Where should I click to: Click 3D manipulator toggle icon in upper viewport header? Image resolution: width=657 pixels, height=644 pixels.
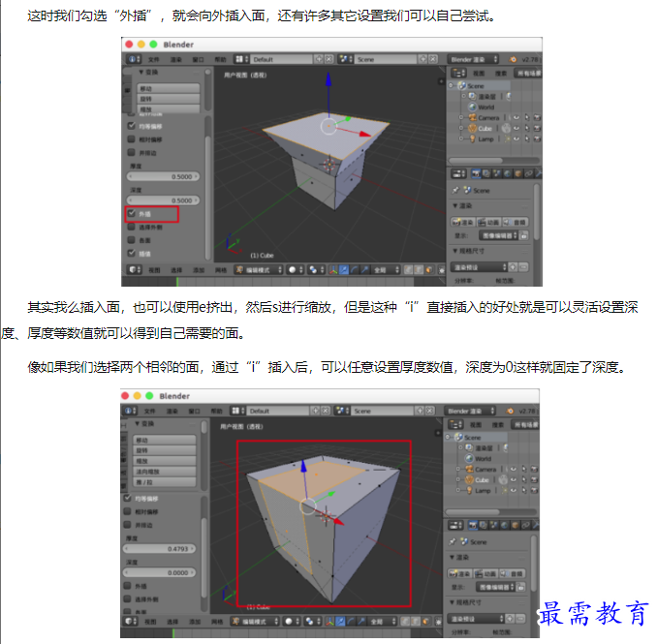pos(333,269)
